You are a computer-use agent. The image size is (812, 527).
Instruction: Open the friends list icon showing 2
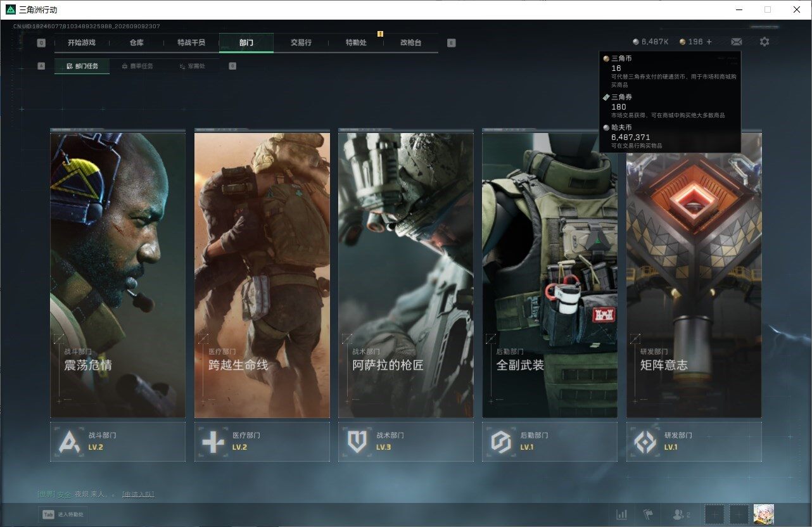tap(682, 515)
